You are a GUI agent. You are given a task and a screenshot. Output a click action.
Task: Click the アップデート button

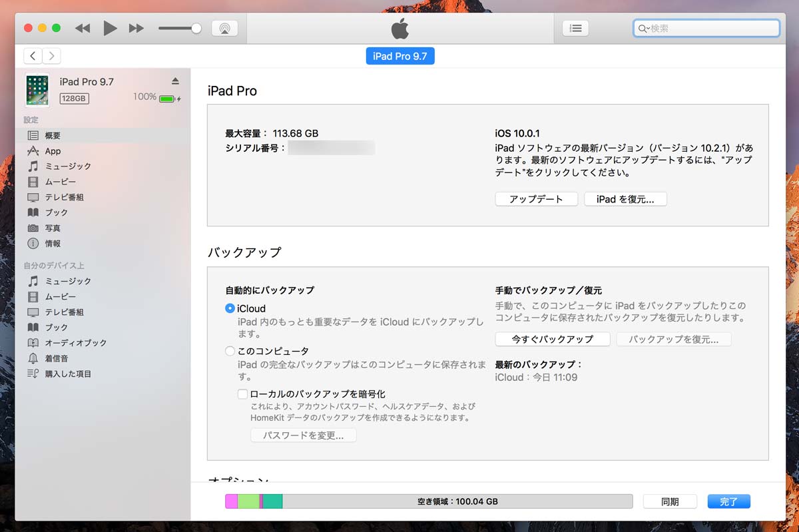coord(536,199)
